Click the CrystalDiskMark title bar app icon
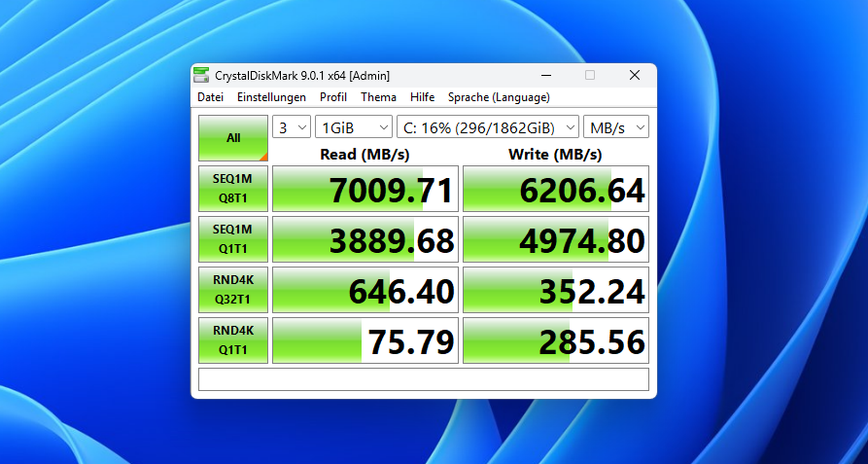The width and height of the screenshot is (868, 464). pyautogui.click(x=201, y=76)
